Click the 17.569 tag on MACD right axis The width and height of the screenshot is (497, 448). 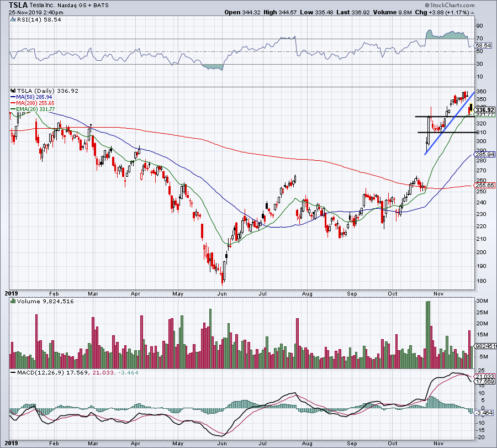(485, 381)
